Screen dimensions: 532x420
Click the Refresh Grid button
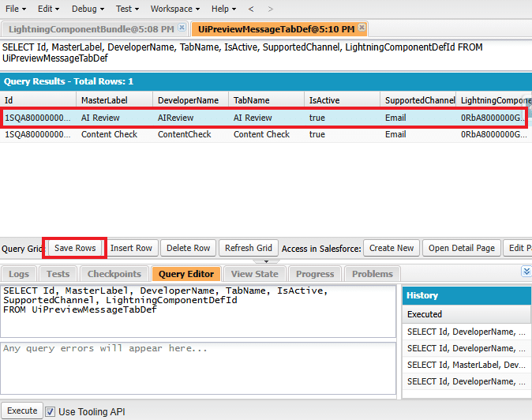pyautogui.click(x=249, y=248)
